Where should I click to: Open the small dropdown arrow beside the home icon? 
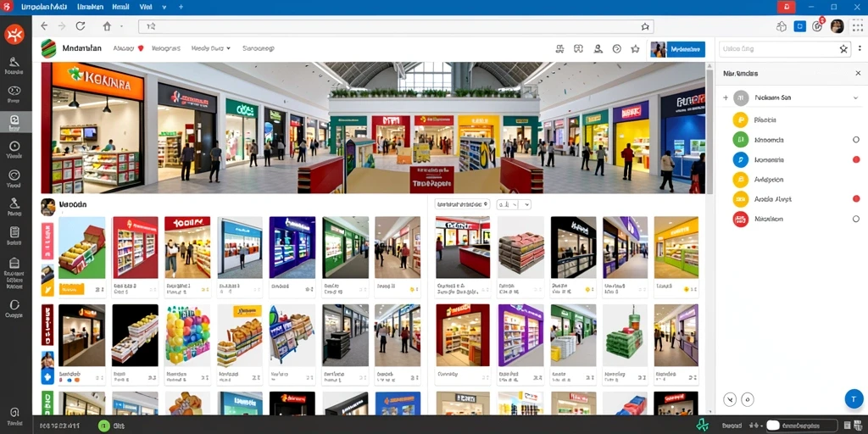[x=121, y=26]
